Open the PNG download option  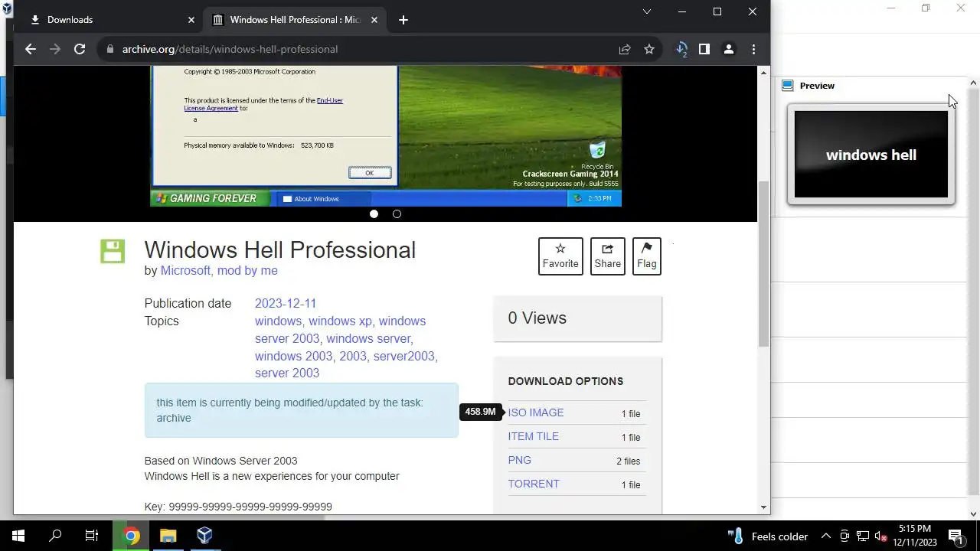tap(520, 460)
